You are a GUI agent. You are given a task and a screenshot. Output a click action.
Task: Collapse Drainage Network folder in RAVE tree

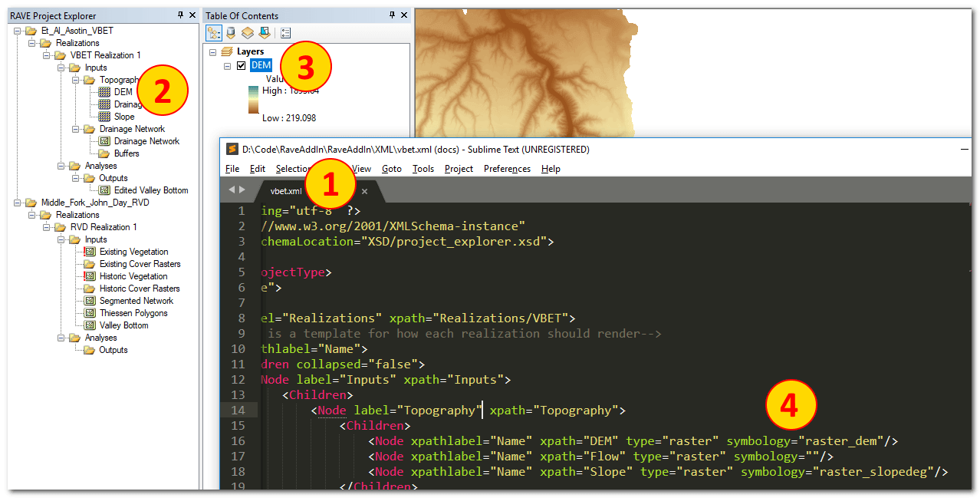[75, 129]
